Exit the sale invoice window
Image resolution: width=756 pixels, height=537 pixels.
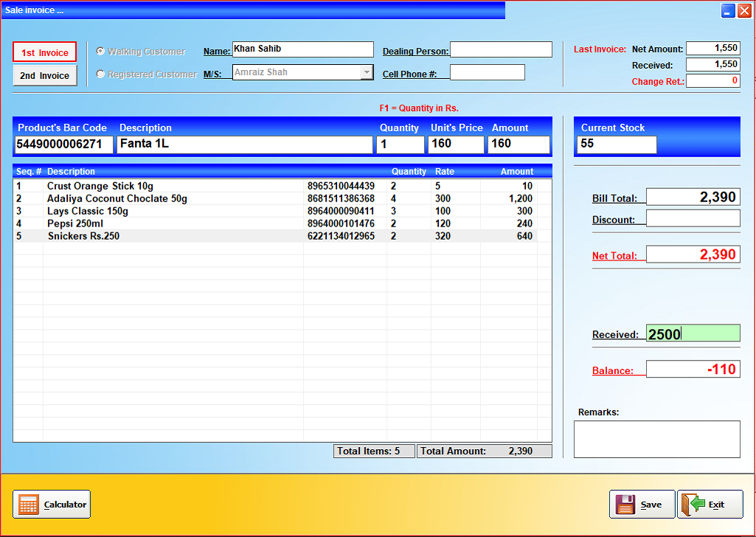710,505
